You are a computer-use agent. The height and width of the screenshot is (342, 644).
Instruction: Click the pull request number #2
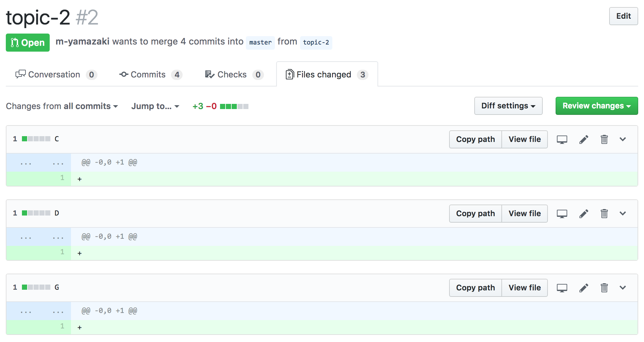click(x=87, y=17)
